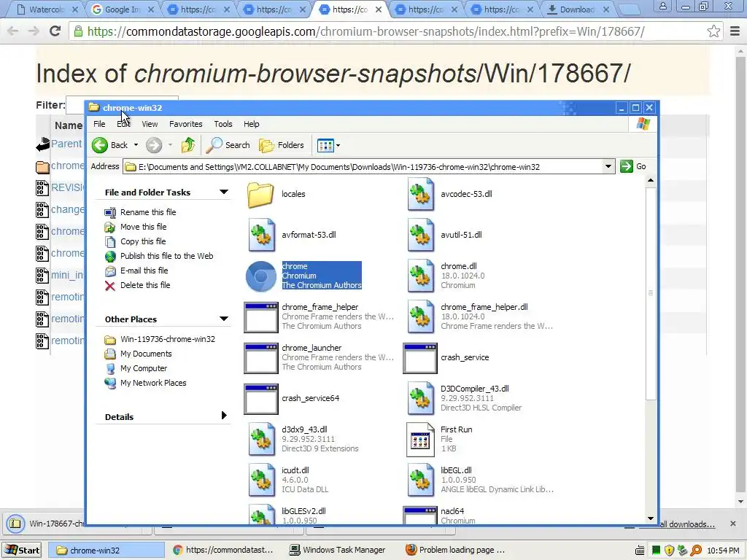This screenshot has width=747, height=560.
Task: Open the Chrome hamburger menu
Action: click(x=735, y=31)
